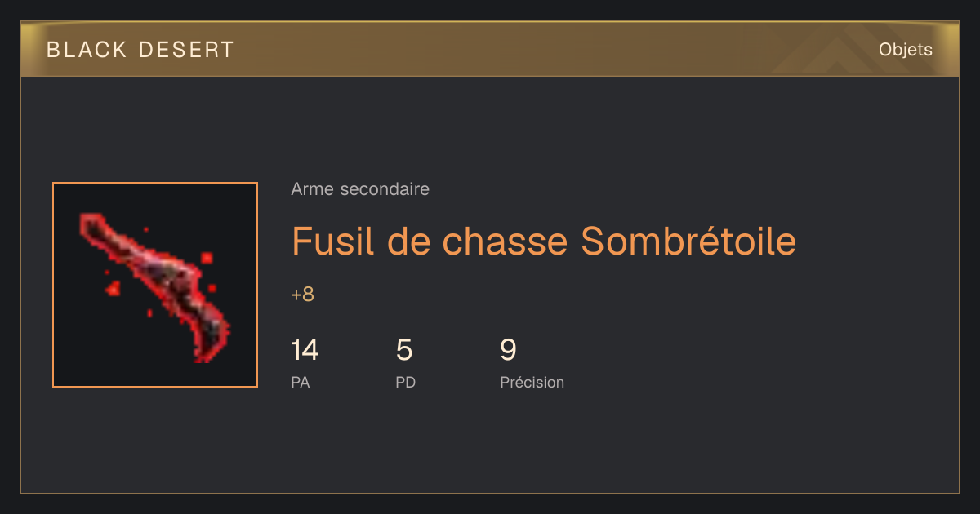
Task: Click the 9 accuracy value
Action: (508, 350)
